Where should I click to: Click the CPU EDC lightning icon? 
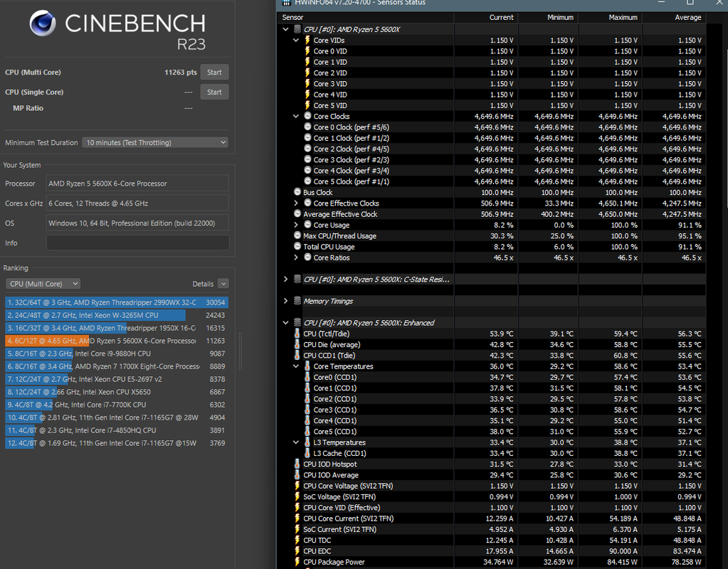[297, 551]
